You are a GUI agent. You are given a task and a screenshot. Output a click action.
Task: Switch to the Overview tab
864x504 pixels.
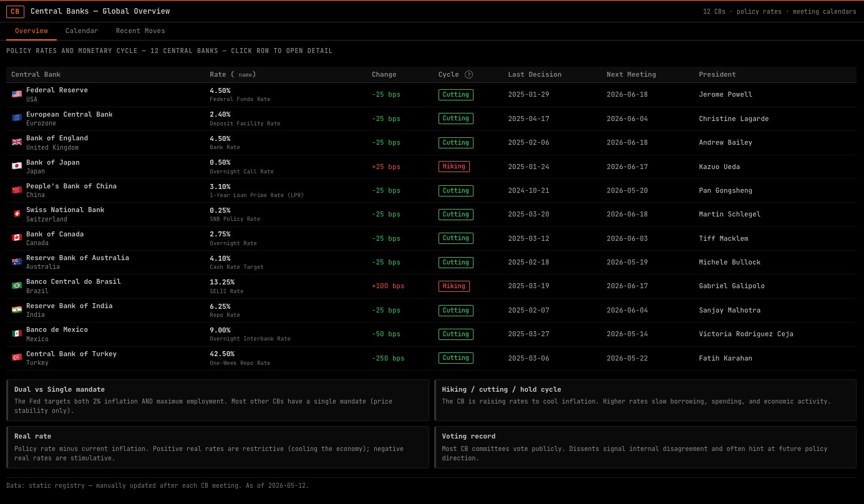(31, 31)
